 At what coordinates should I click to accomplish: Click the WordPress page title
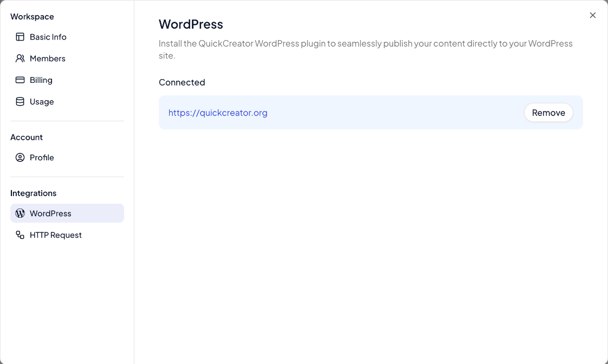click(191, 24)
